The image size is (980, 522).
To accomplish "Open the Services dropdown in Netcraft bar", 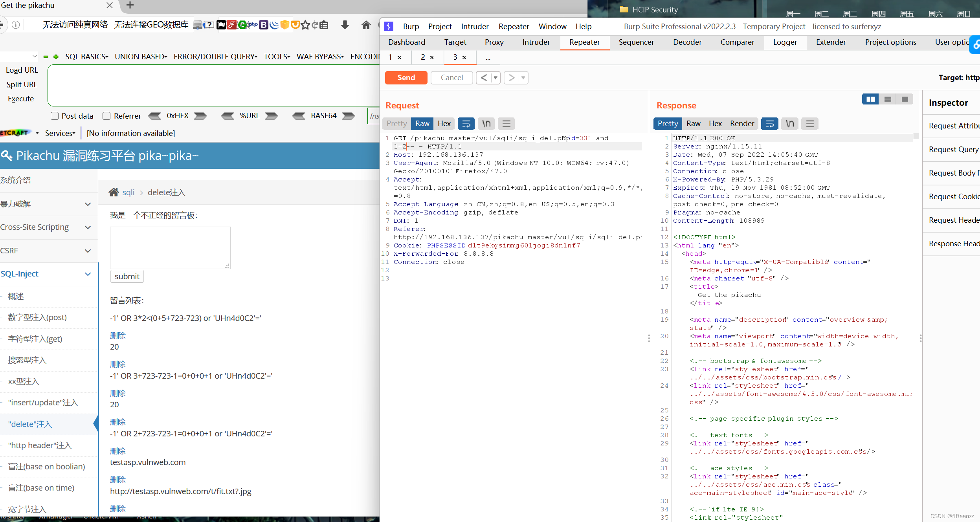I will [60, 133].
